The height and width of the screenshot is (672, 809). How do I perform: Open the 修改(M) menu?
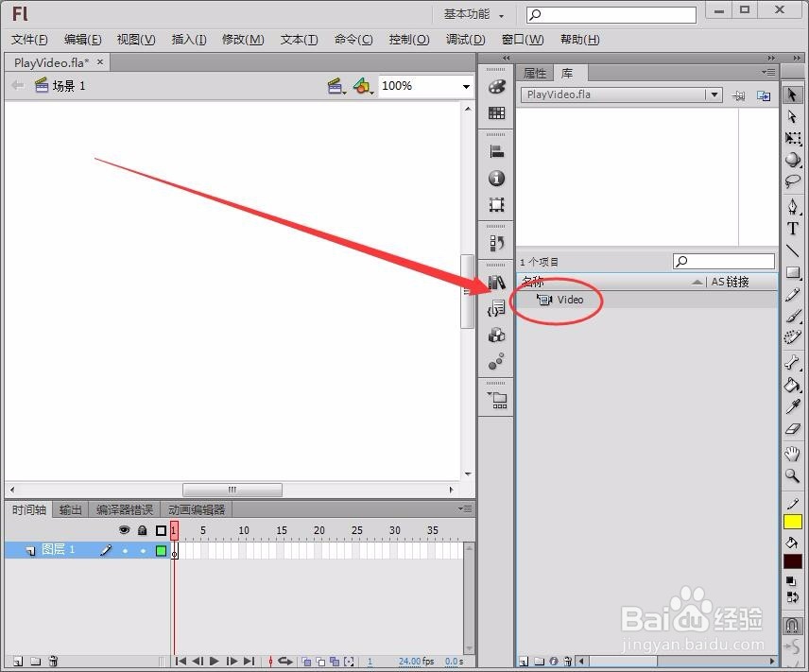point(243,40)
